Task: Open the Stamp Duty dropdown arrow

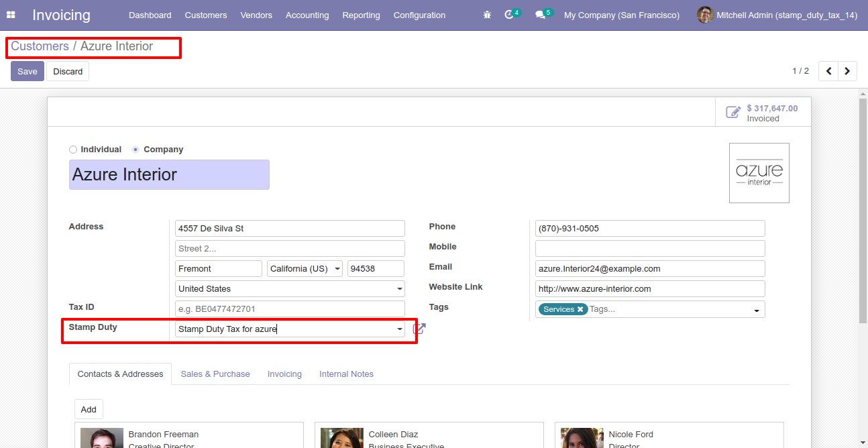Action: (x=400, y=329)
